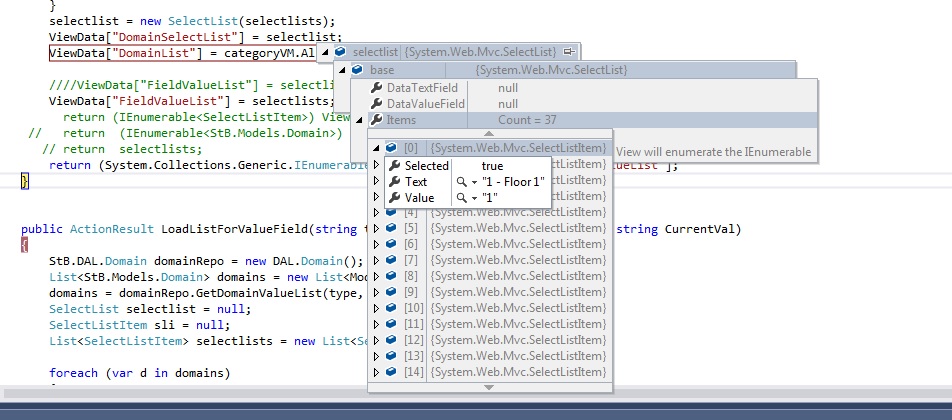Image resolution: width=952 pixels, height=420 pixels.
Task: Pin the selectlist data tip to source
Action: coord(569,52)
